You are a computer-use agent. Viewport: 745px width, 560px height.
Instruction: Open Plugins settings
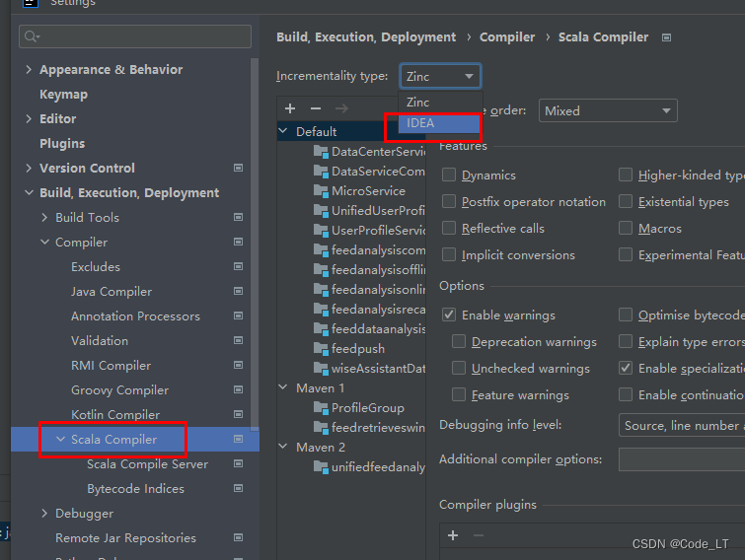pyautogui.click(x=62, y=144)
